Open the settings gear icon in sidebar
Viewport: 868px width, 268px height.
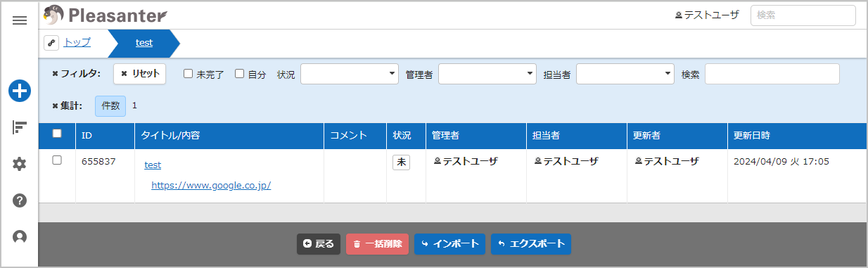[20, 164]
